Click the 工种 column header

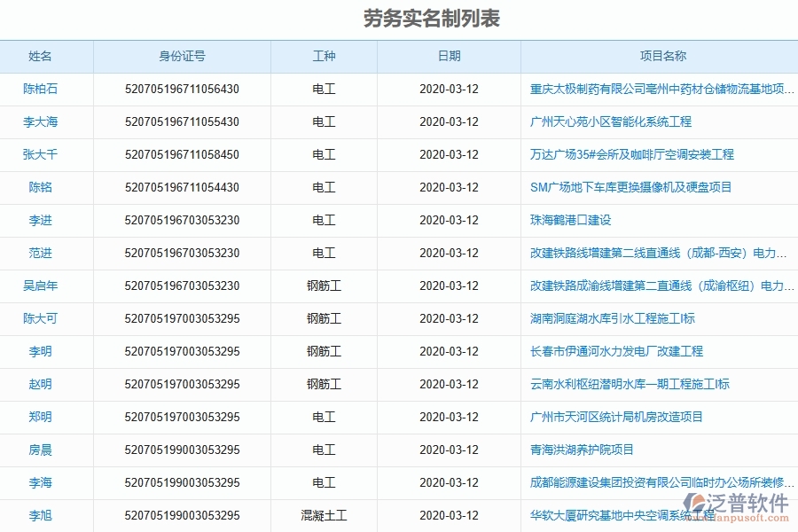[x=325, y=56]
